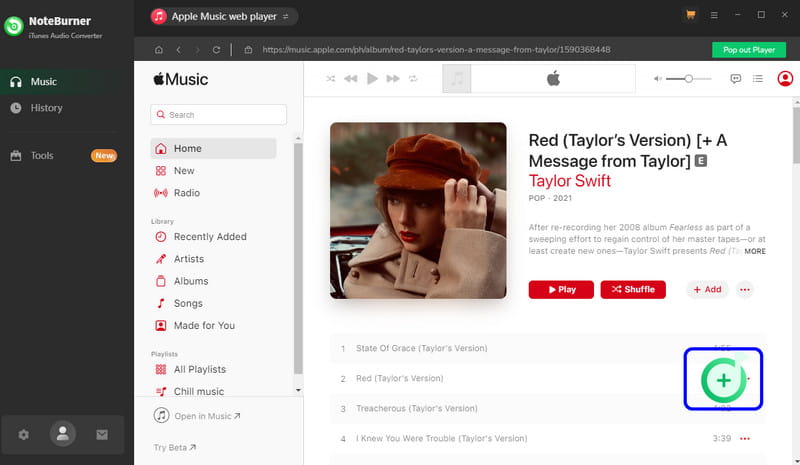This screenshot has height=465, width=800.
Task: Click + Add to add album to library
Action: (707, 289)
